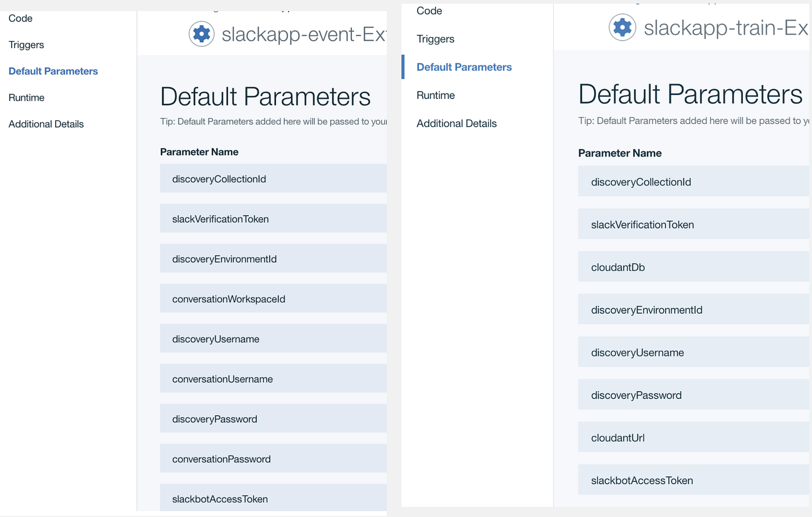Select Triggers for the slackapp-train action
Image resolution: width=812 pixels, height=517 pixels.
(x=435, y=39)
